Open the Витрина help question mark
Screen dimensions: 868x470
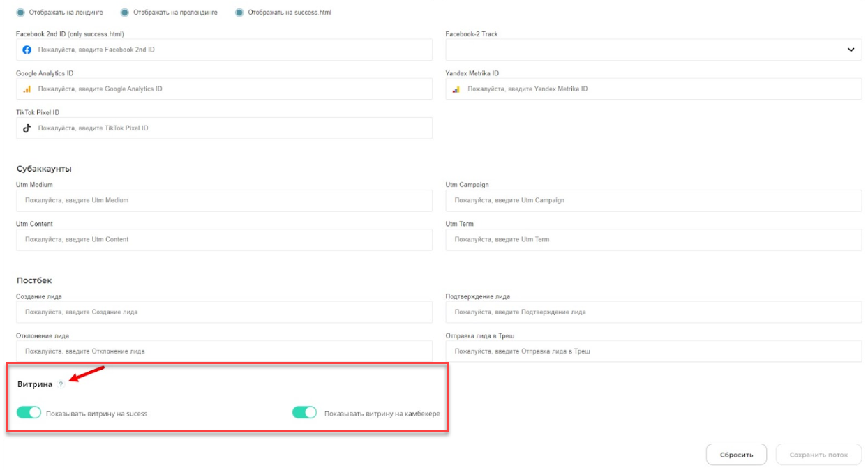[x=61, y=384]
